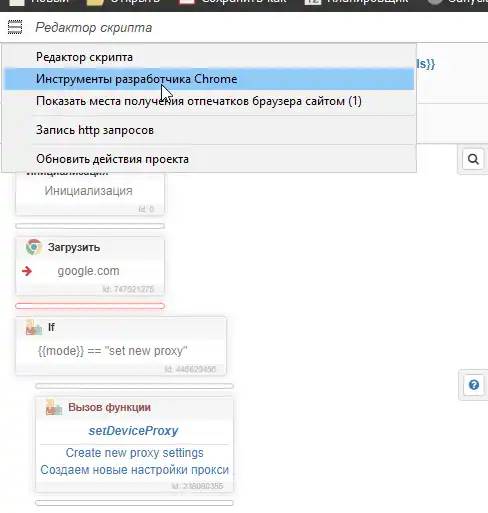Choose Запись http запросов option

209,130
